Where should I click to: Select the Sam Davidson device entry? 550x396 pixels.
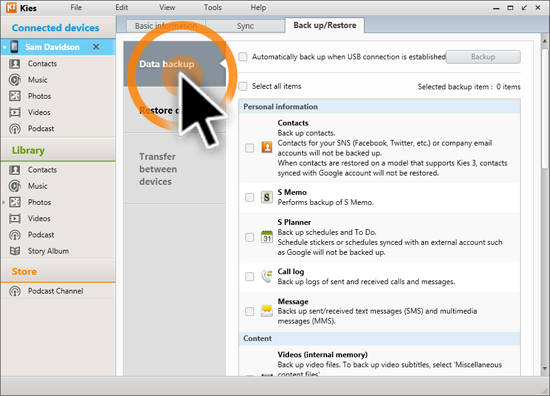(x=58, y=47)
